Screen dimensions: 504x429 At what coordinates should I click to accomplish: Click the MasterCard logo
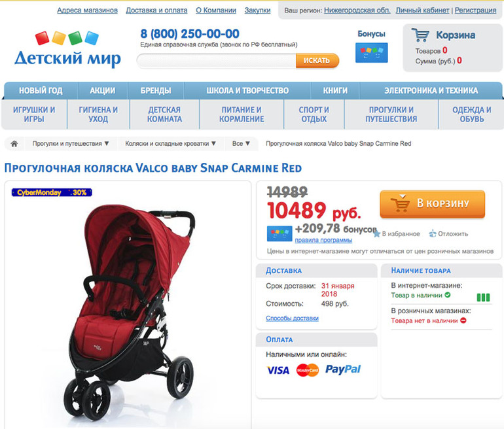(x=307, y=370)
